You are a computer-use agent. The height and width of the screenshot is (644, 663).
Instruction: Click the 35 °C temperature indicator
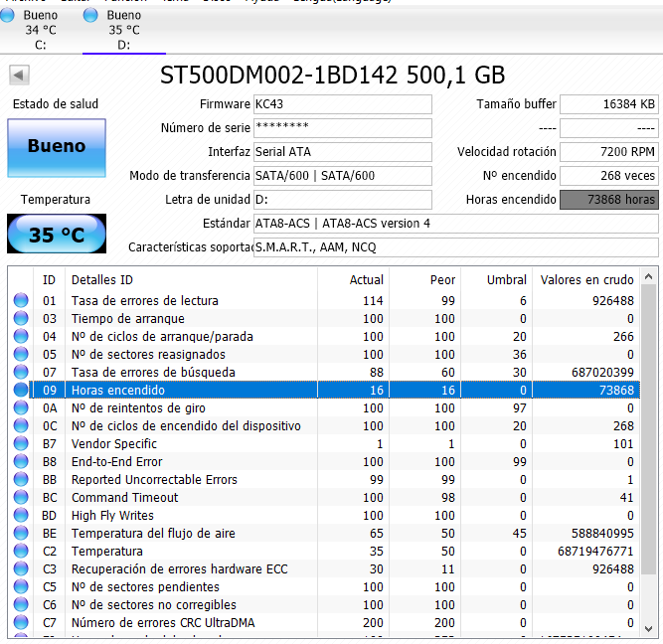56,235
